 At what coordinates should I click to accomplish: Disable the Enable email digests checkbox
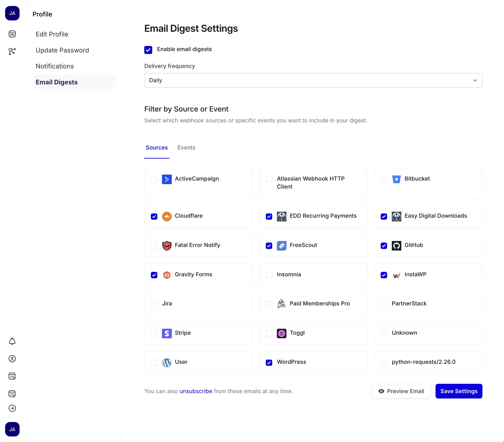148,50
